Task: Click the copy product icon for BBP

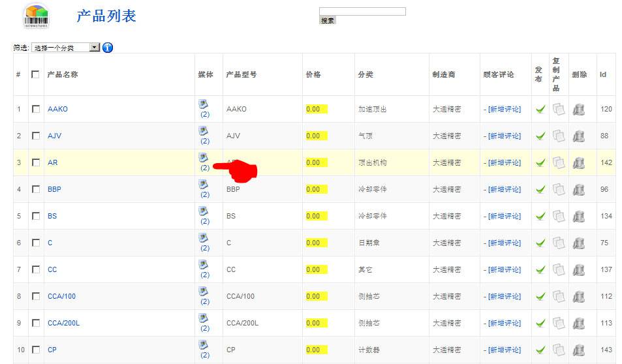Action: pos(558,189)
